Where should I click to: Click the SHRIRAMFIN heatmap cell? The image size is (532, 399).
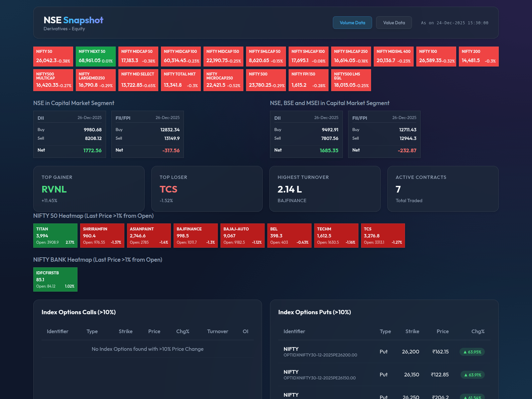(x=102, y=235)
